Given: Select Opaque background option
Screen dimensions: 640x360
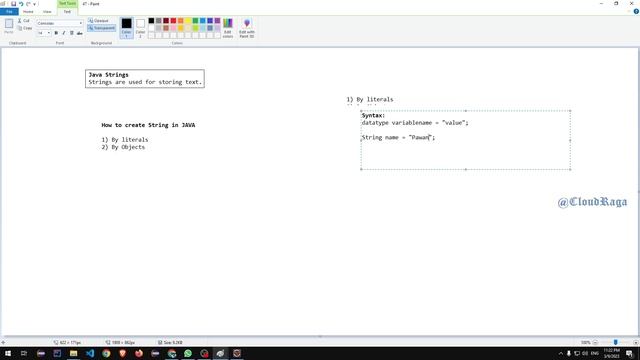Looking at the screenshot, I should (99, 20).
